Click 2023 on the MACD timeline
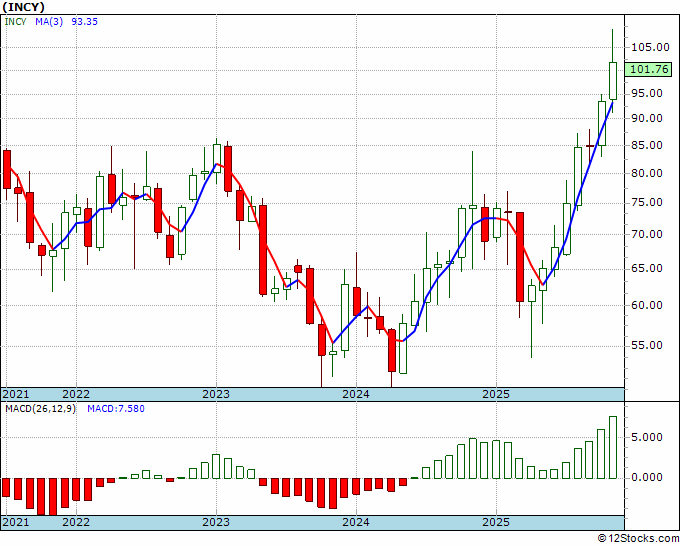Image resolution: width=680 pixels, height=546 pixels. pos(216,522)
